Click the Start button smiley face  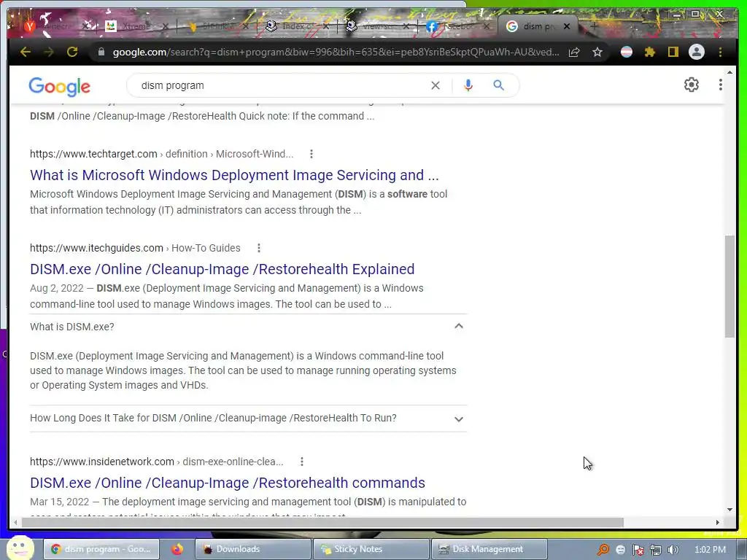tap(20, 548)
